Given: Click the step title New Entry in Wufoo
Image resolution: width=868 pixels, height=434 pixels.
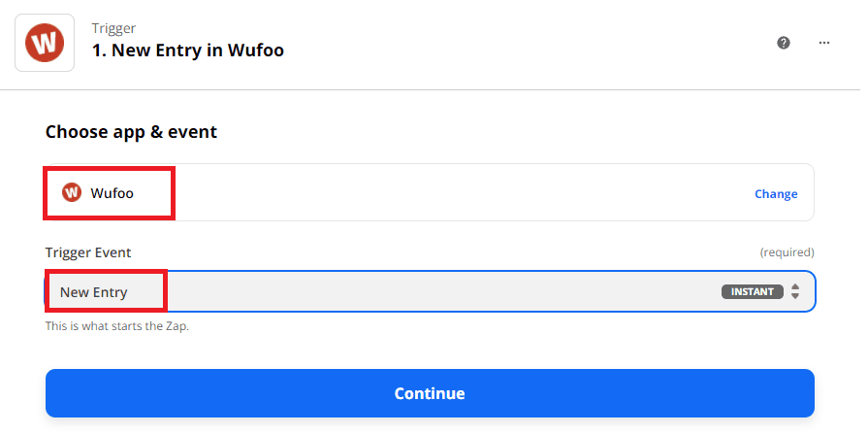Looking at the screenshot, I should click(x=187, y=50).
